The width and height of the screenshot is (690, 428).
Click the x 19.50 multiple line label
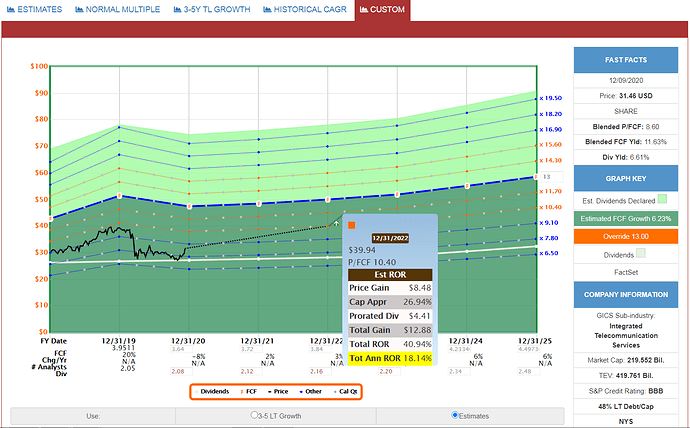coord(552,98)
